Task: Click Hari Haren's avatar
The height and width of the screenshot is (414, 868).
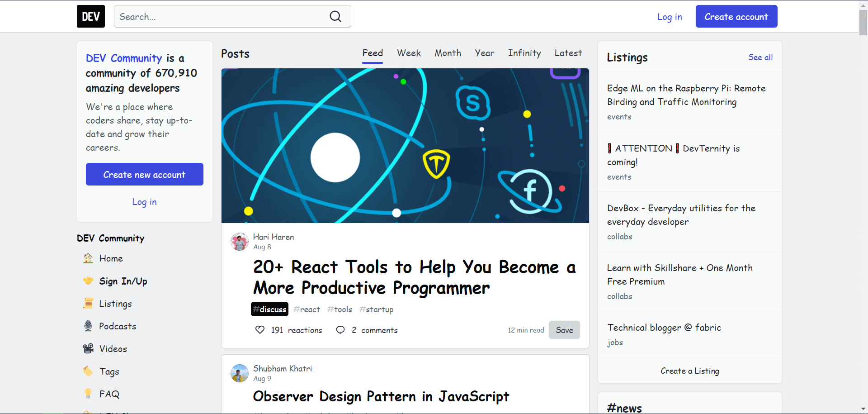Action: pos(240,242)
